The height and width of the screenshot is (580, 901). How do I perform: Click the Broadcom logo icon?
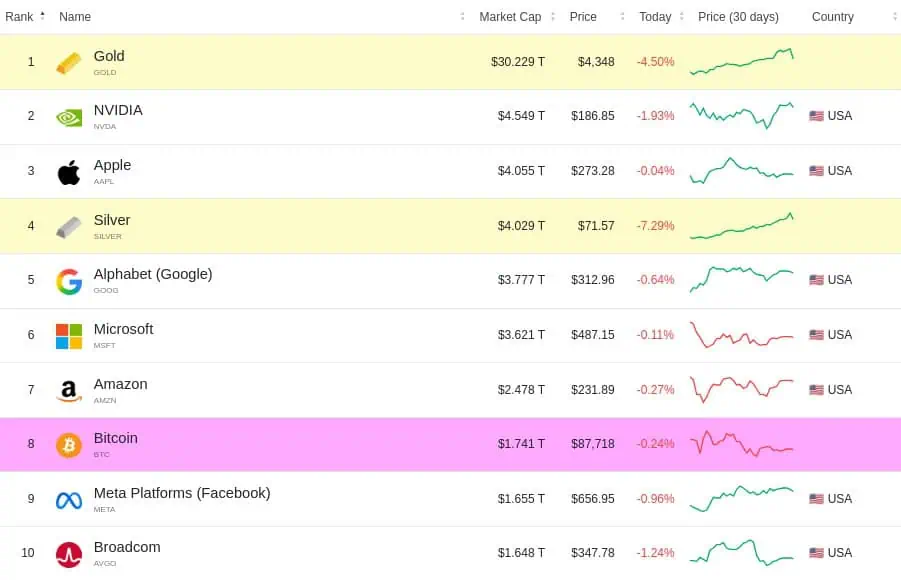pyautogui.click(x=69, y=554)
